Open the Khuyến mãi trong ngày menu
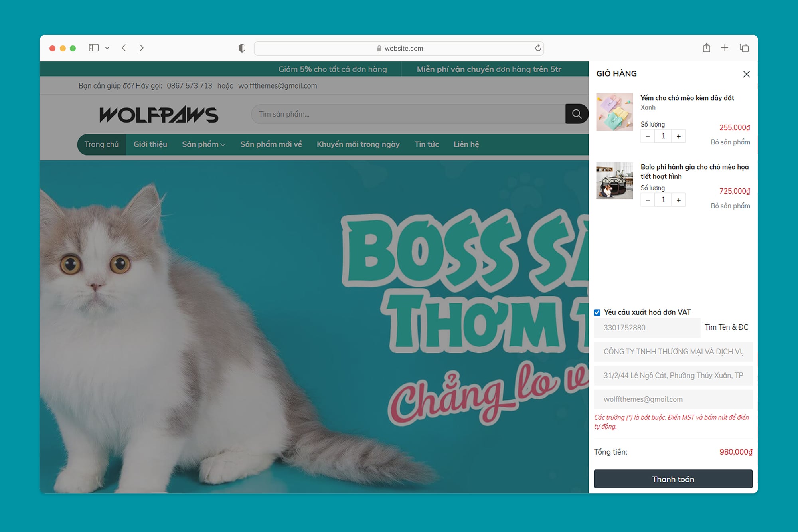Screen dimensions: 798x532 pos(358,144)
